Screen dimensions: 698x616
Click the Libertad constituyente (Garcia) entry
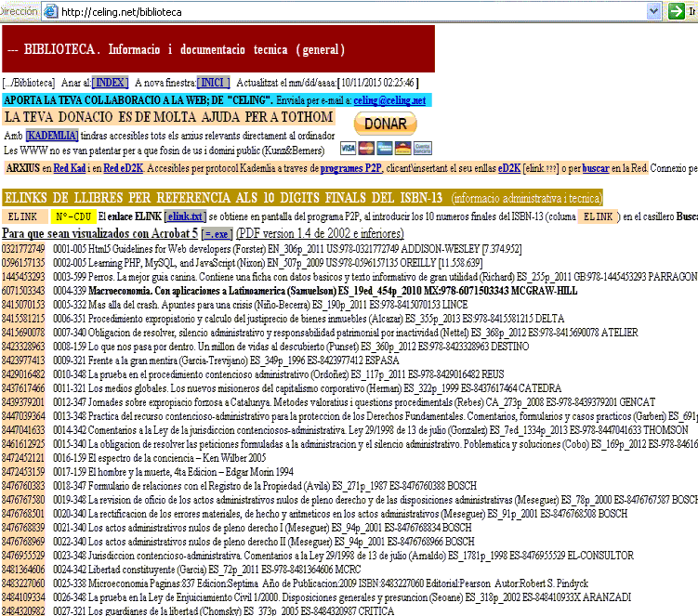point(207,570)
